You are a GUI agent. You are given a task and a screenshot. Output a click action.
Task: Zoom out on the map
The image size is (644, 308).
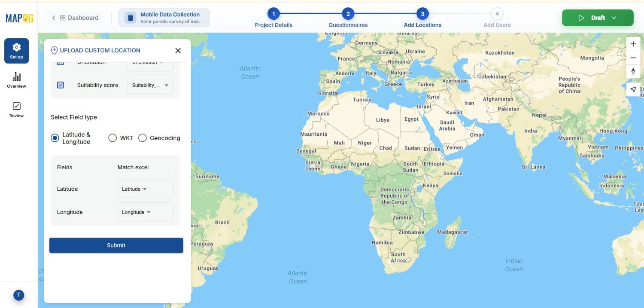point(633,58)
